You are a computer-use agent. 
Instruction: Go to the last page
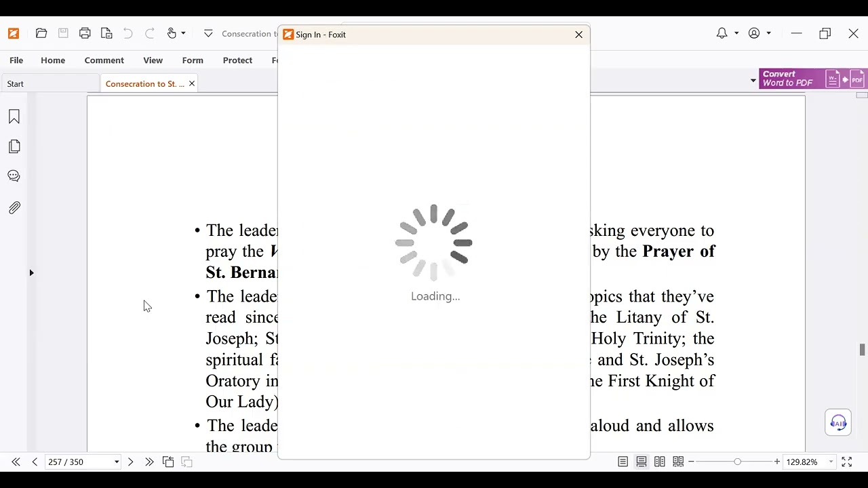(149, 462)
